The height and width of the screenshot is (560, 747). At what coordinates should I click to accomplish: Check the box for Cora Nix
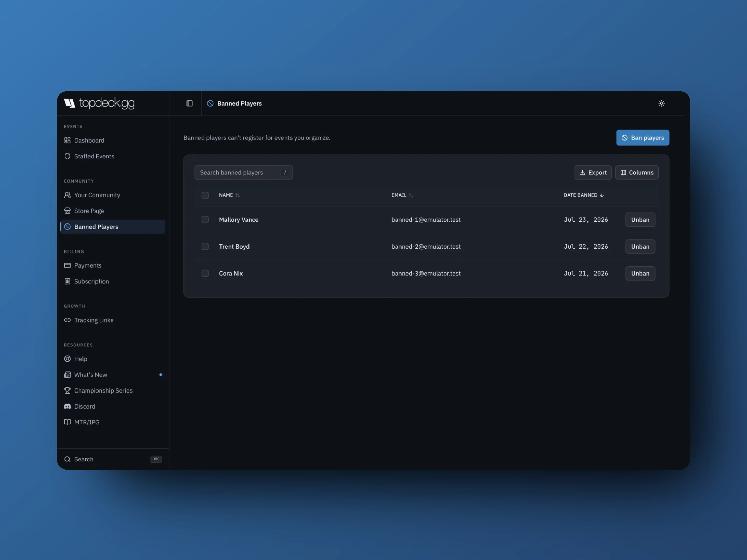pyautogui.click(x=205, y=274)
